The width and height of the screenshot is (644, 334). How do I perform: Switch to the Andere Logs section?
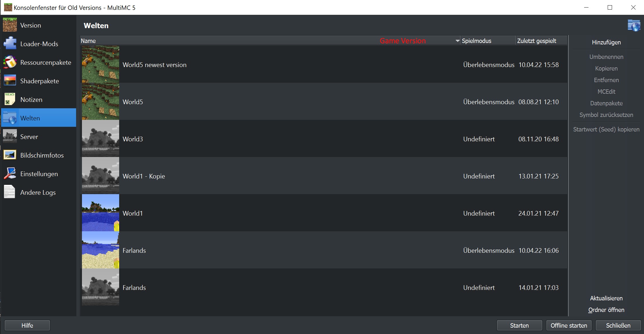pos(38,192)
